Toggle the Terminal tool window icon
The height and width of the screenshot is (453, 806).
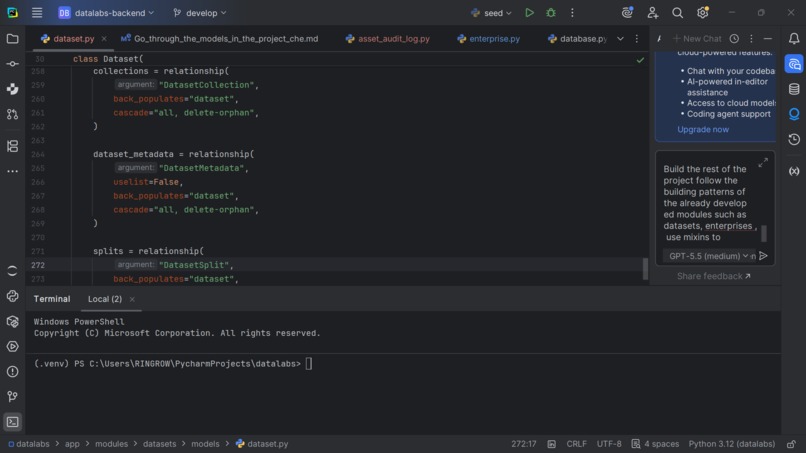tap(12, 422)
